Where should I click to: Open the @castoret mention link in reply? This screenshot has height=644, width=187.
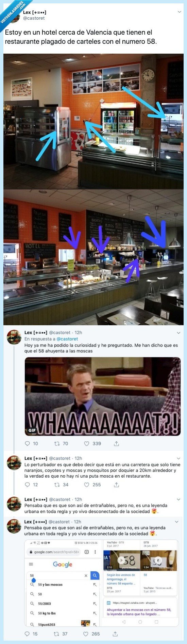(x=67, y=339)
